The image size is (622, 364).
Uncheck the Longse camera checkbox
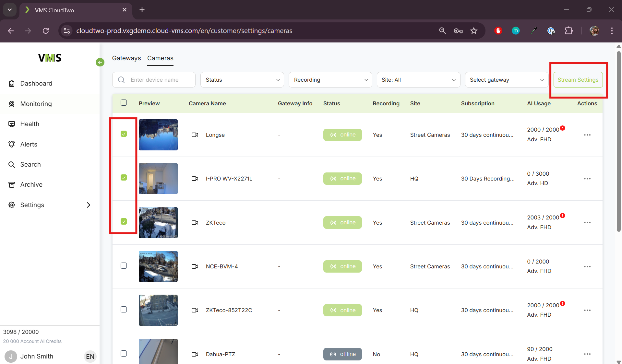(x=124, y=134)
